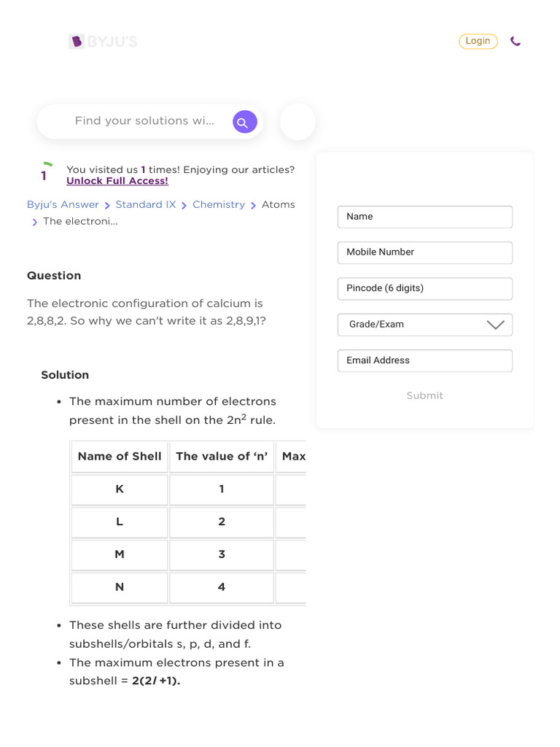Click the Pincode (6 digits) field

(x=424, y=288)
